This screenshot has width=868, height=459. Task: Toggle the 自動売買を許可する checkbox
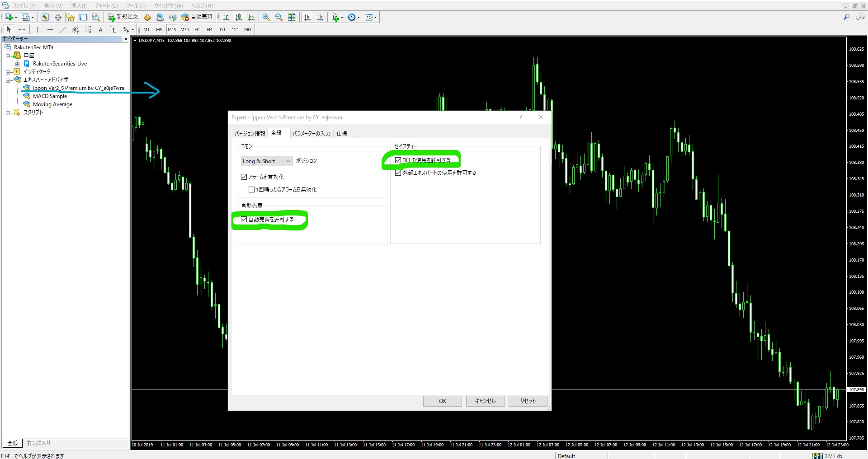tap(244, 220)
